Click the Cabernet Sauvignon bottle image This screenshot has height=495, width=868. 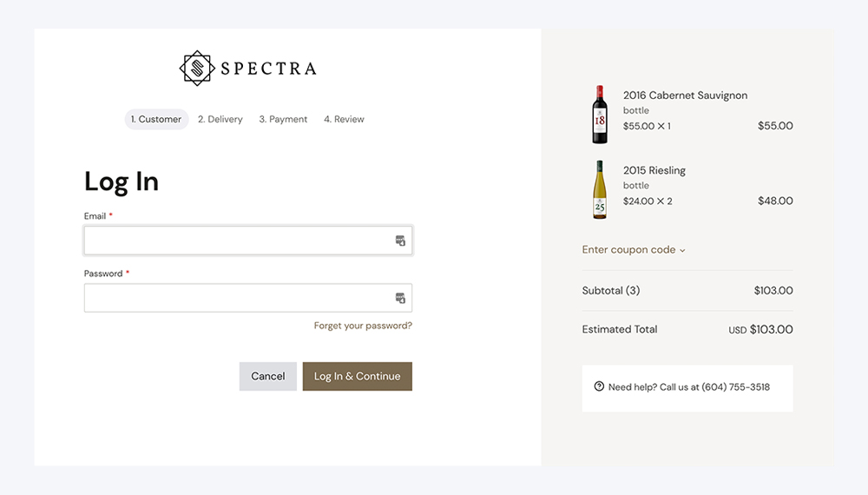[x=600, y=115]
